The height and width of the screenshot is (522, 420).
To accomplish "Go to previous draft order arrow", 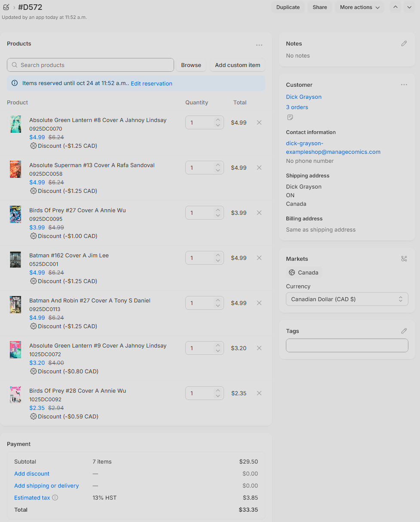I will pyautogui.click(x=395, y=7).
